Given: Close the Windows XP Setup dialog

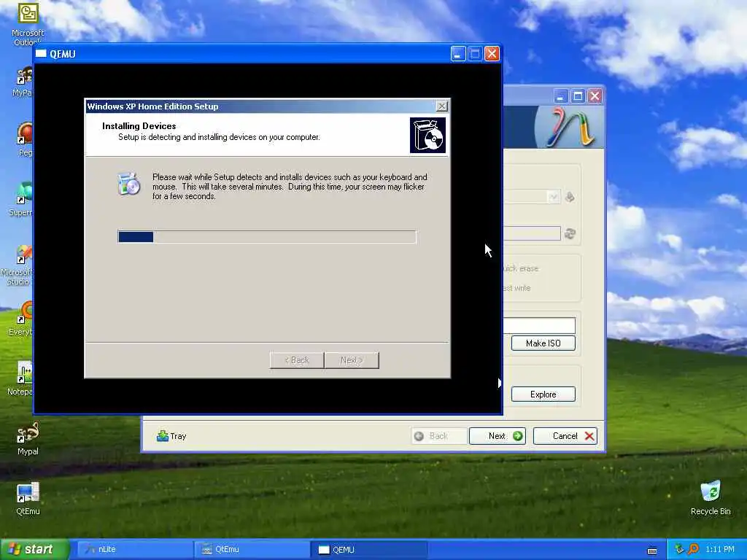Looking at the screenshot, I should (441, 106).
